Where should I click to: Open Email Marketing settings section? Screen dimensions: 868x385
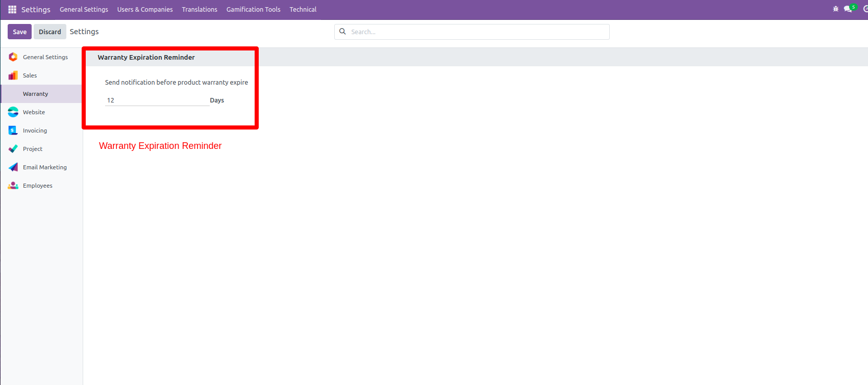[x=44, y=167]
